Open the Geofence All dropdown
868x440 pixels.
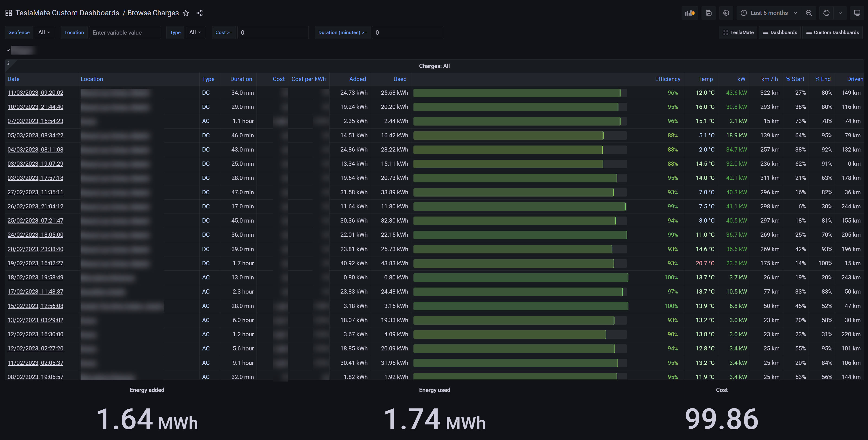click(x=44, y=32)
